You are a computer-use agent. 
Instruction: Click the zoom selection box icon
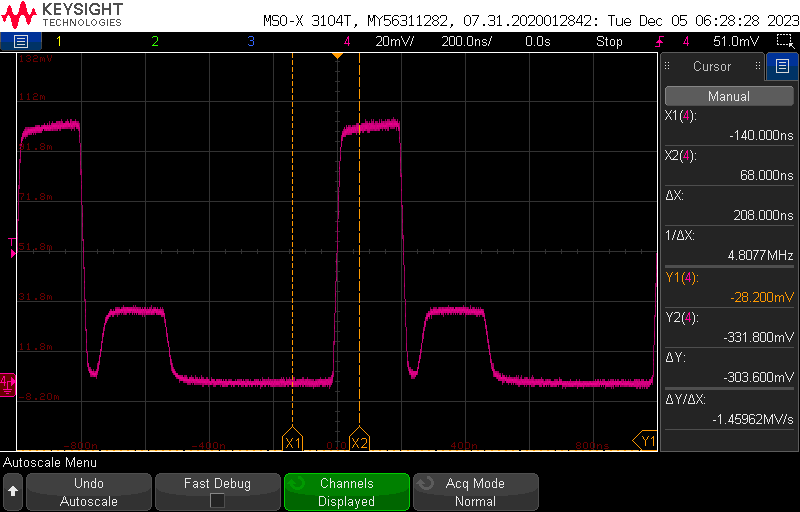point(784,41)
